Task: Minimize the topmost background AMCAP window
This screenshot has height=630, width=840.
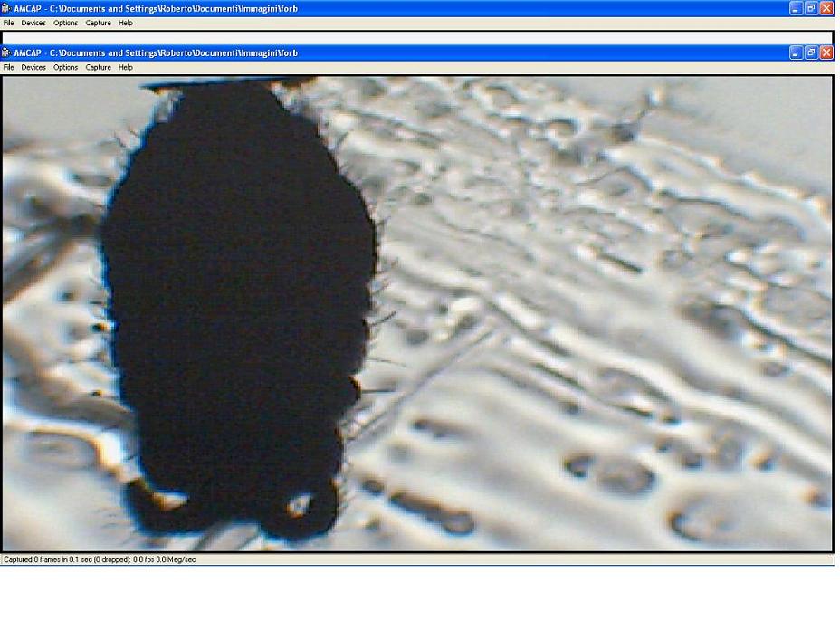Action: [x=796, y=8]
